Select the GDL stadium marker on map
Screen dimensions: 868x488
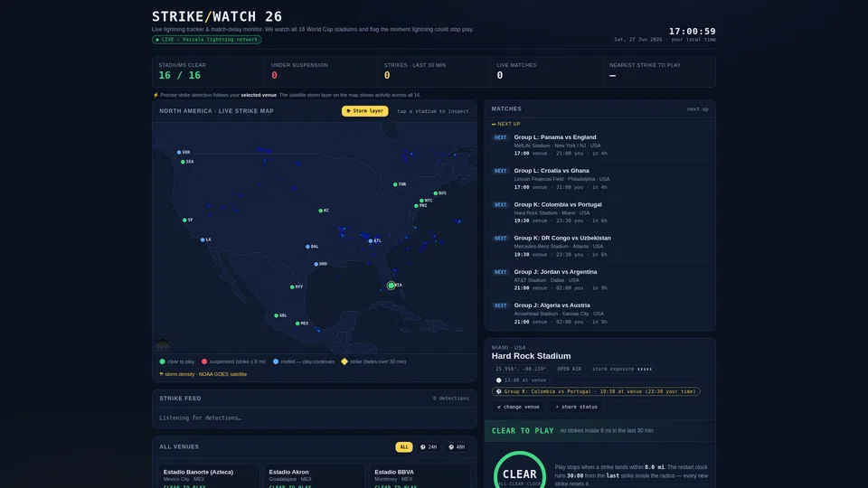click(277, 315)
